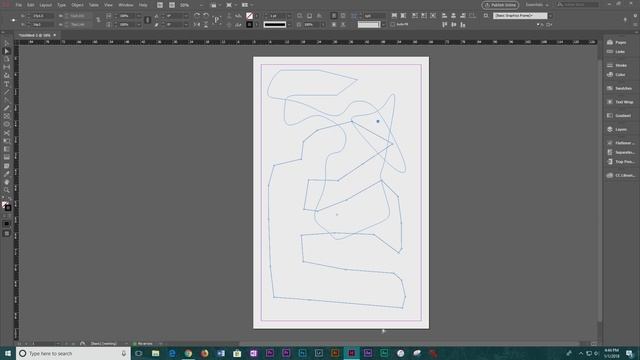Viewport: 640px width, 360px height.
Task: Open the object style dropdown
Action: coord(550,16)
